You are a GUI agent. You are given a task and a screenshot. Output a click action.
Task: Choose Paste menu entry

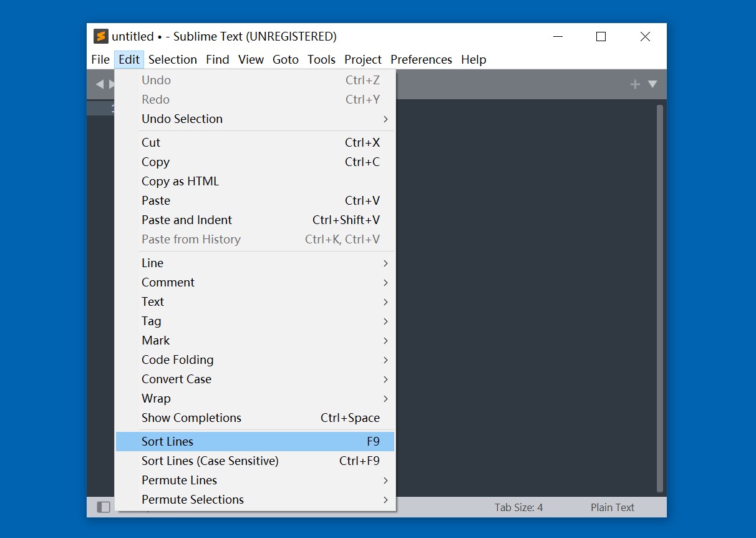255,200
